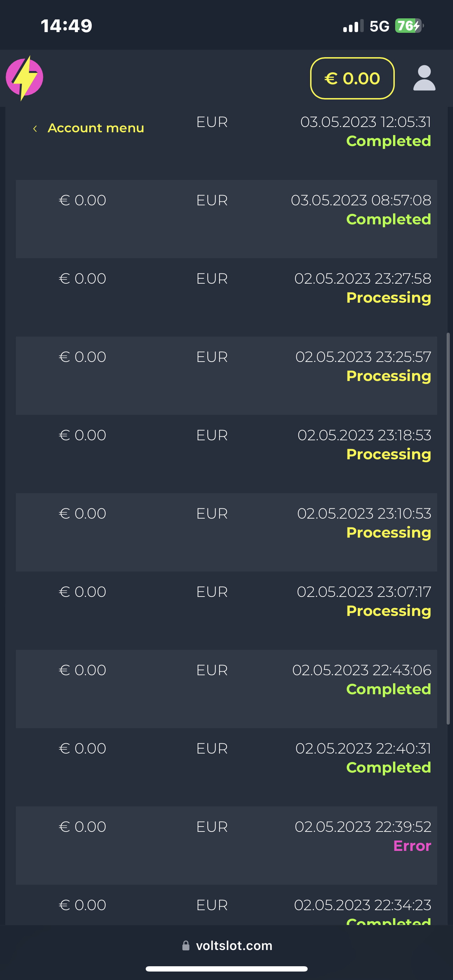Open the transaction dated 02.05.2023 23:18:53

(364, 435)
